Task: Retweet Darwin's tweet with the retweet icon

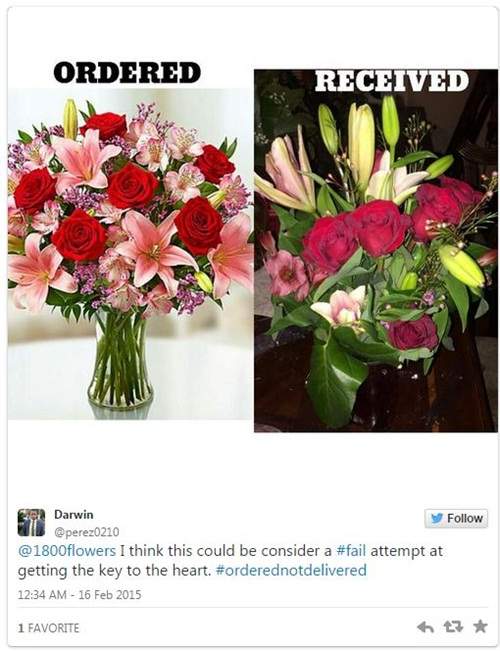Action: click(453, 627)
